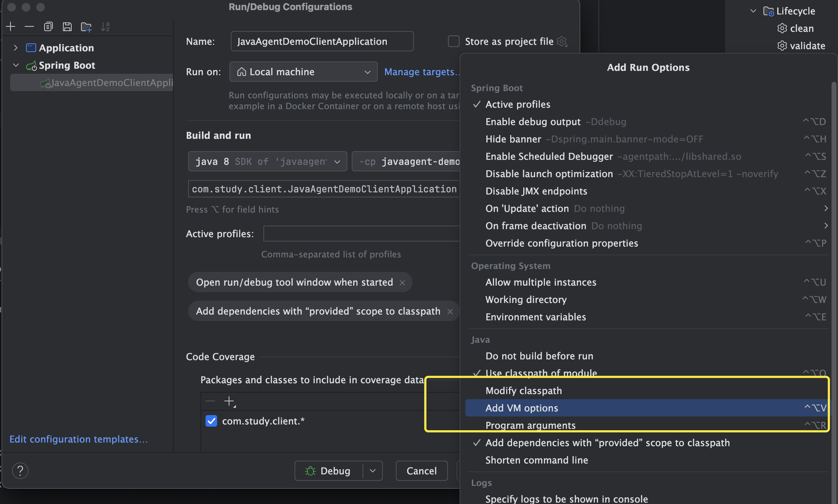Click the Cancel button
This screenshot has width=838, height=504.
point(422,471)
